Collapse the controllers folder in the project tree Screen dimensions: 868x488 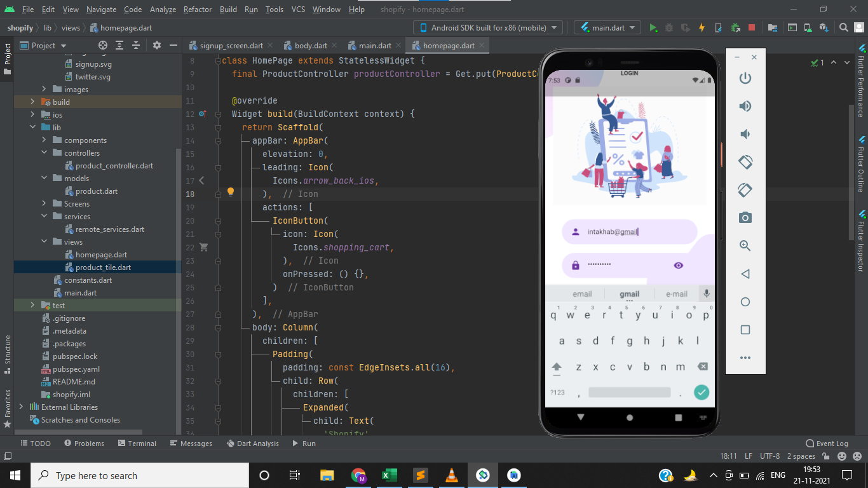(44, 152)
